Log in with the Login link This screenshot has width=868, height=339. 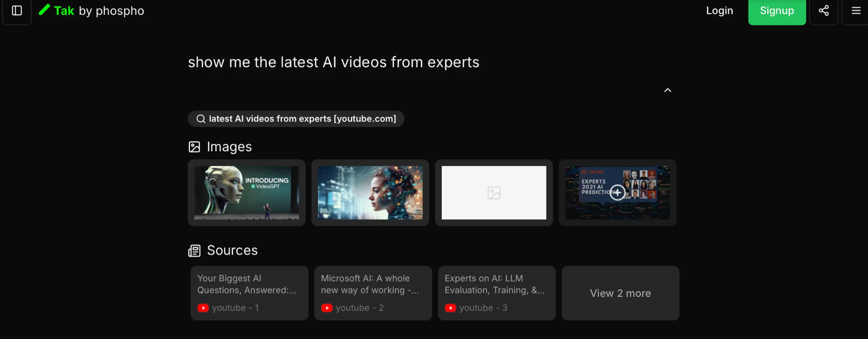[x=720, y=10]
